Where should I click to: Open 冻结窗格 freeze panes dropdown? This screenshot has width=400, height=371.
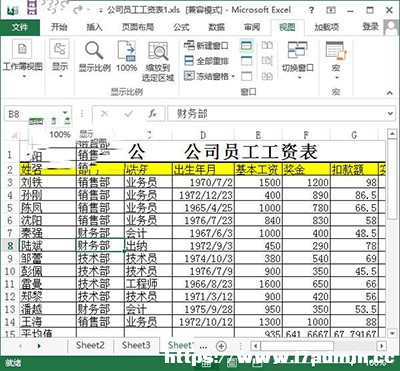click(x=233, y=77)
